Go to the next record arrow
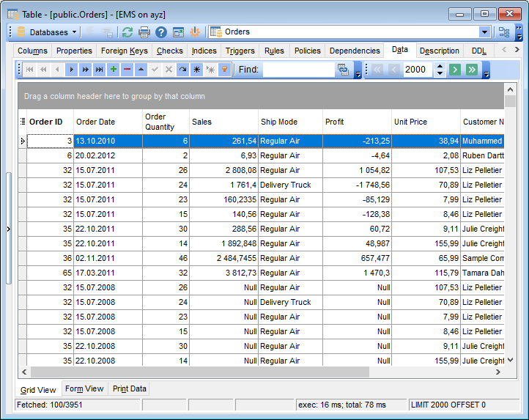Image resolution: width=529 pixels, height=420 pixels. (x=71, y=70)
